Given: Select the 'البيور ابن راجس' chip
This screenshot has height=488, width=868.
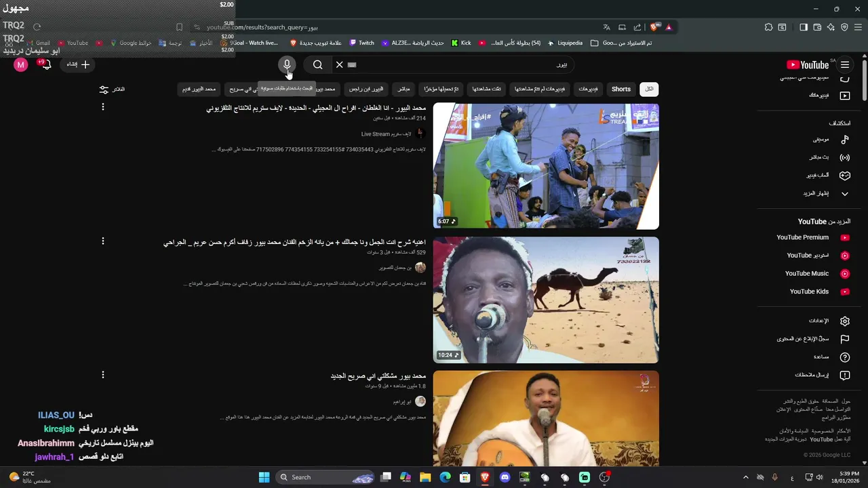Looking at the screenshot, I should [x=366, y=89].
